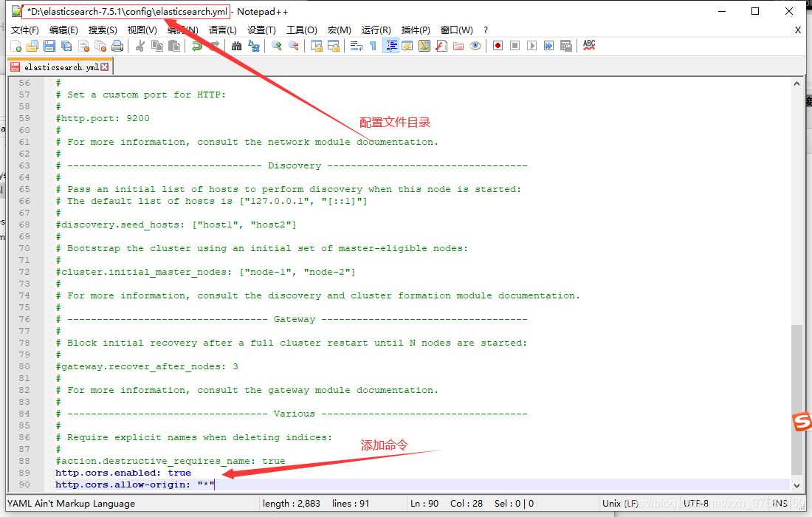
Task: Print the document with the printer icon
Action: pyautogui.click(x=118, y=46)
